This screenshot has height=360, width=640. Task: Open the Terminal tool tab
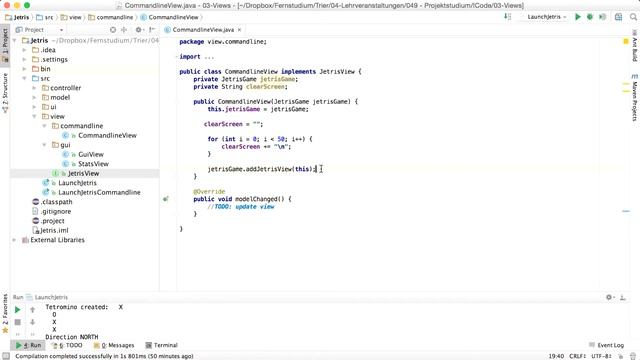point(162,345)
